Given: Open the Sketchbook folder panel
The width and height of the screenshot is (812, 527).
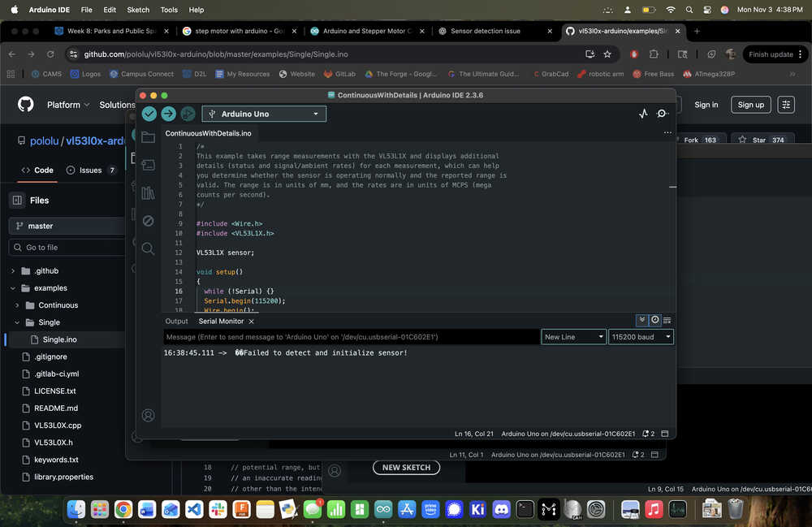Looking at the screenshot, I should coord(148,137).
